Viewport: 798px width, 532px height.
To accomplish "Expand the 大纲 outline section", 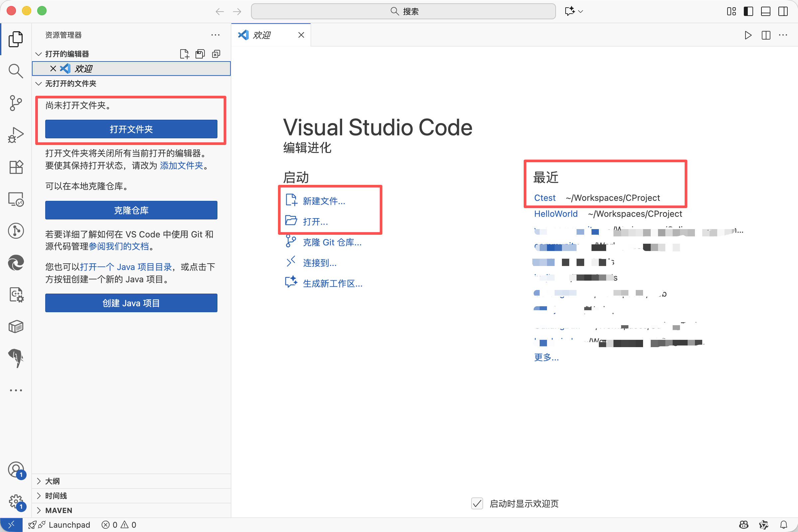I will (x=52, y=481).
